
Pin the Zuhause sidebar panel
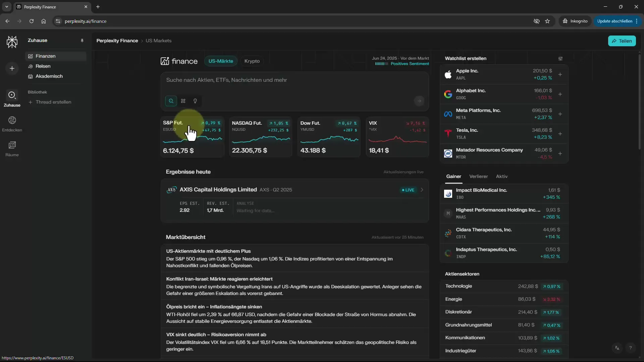tap(82, 41)
